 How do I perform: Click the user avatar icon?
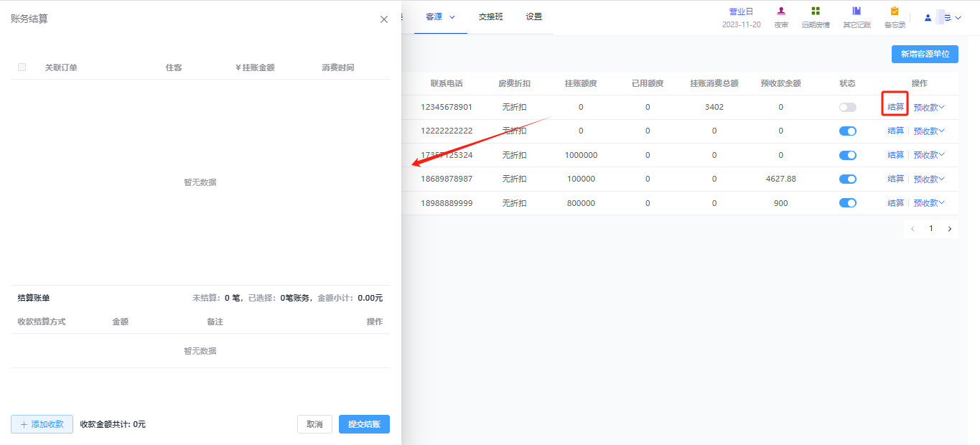(x=928, y=17)
